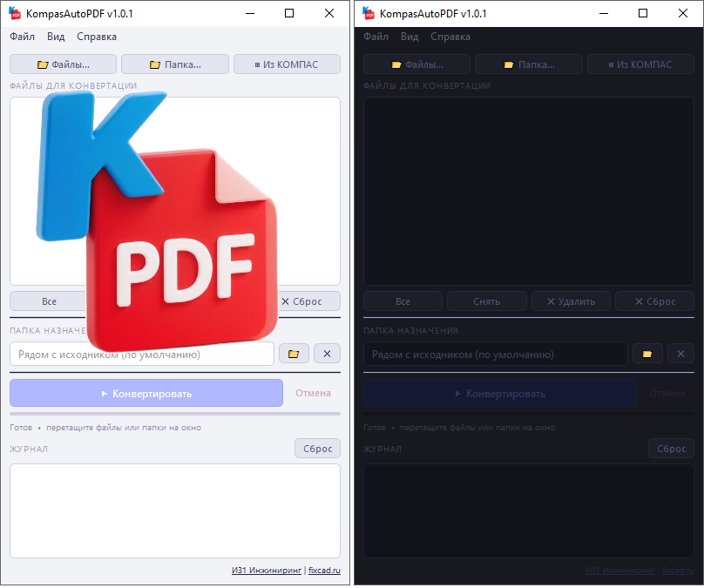
Task: Open Справка menu in dark window
Action: coord(450,37)
